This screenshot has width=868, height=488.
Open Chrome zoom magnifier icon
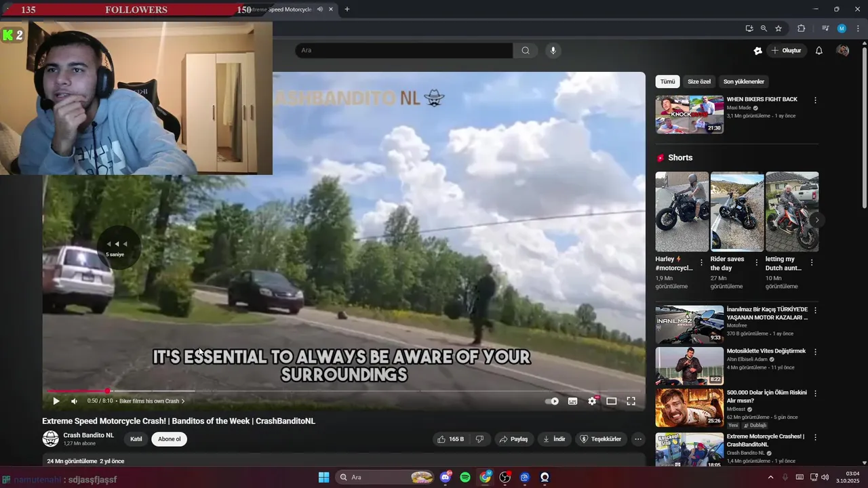coord(764,28)
